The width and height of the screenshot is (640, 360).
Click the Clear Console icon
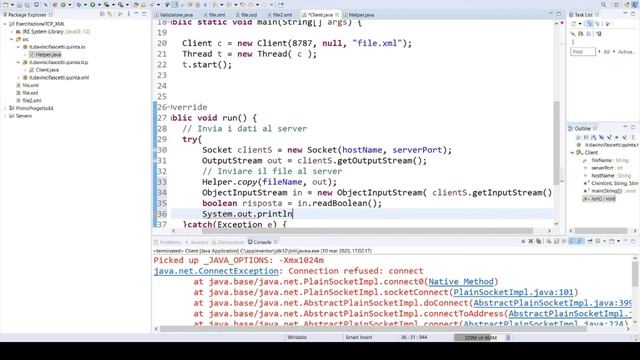pos(548,241)
